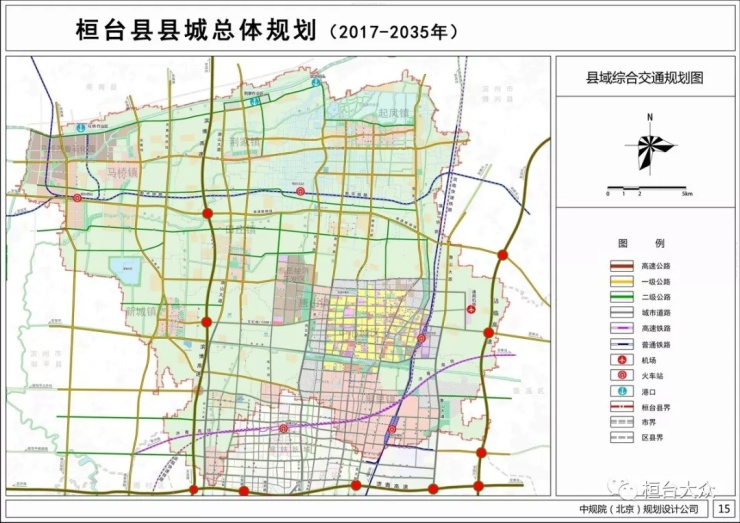The image size is (740, 523).
Task: Click the station icon on the purple high-speed rail line
Action: [x=283, y=429]
